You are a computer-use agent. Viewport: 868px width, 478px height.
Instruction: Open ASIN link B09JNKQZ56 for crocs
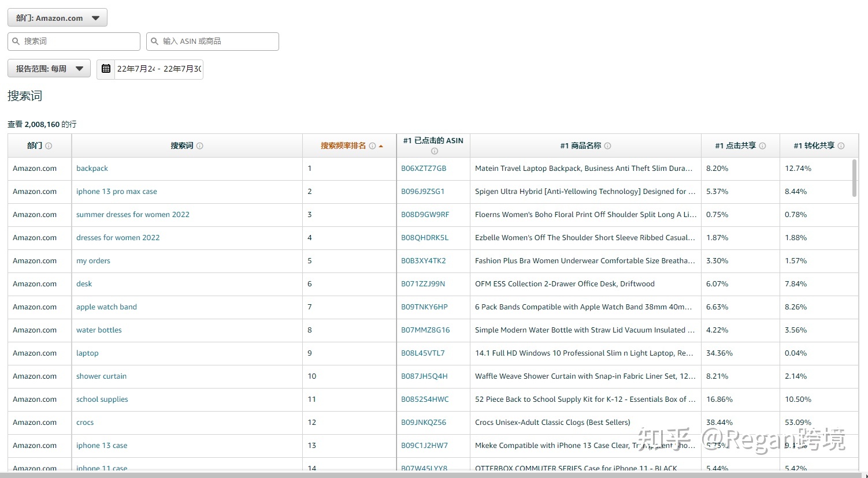(x=423, y=423)
